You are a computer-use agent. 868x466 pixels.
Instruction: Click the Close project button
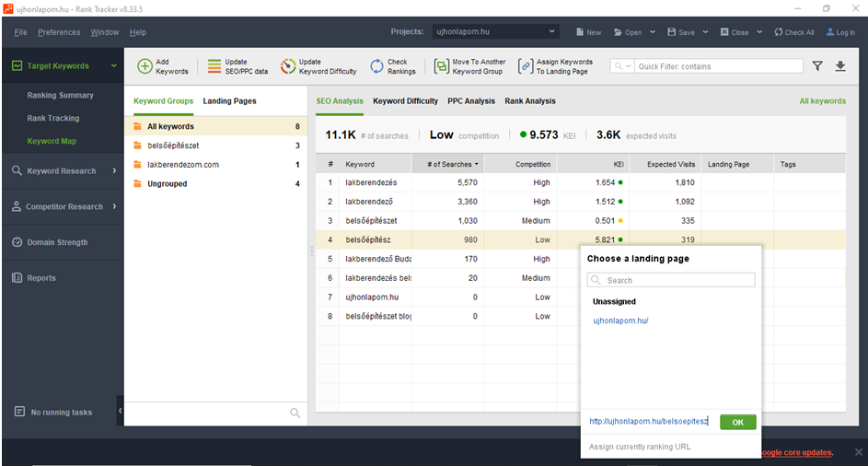pos(735,32)
